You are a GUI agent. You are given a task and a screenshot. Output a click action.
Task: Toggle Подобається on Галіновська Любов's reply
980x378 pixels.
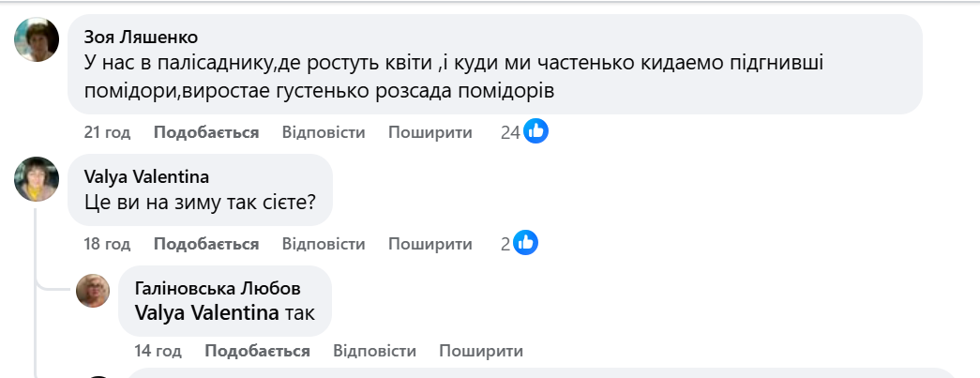pyautogui.click(x=257, y=351)
